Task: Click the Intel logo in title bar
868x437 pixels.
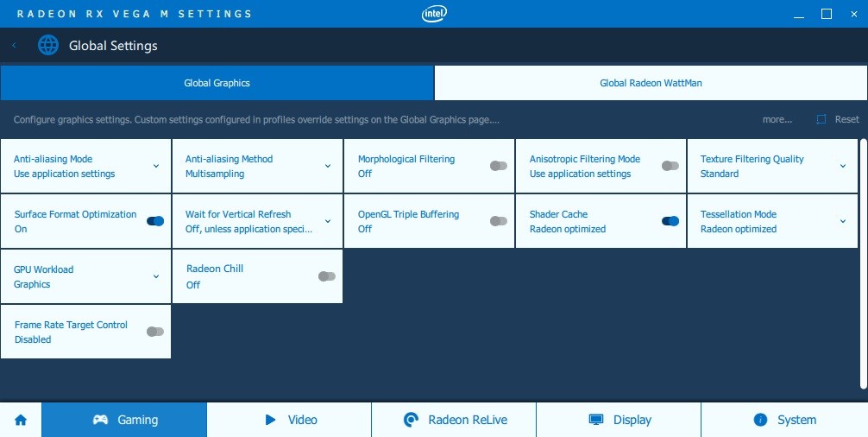Action: coord(434,14)
